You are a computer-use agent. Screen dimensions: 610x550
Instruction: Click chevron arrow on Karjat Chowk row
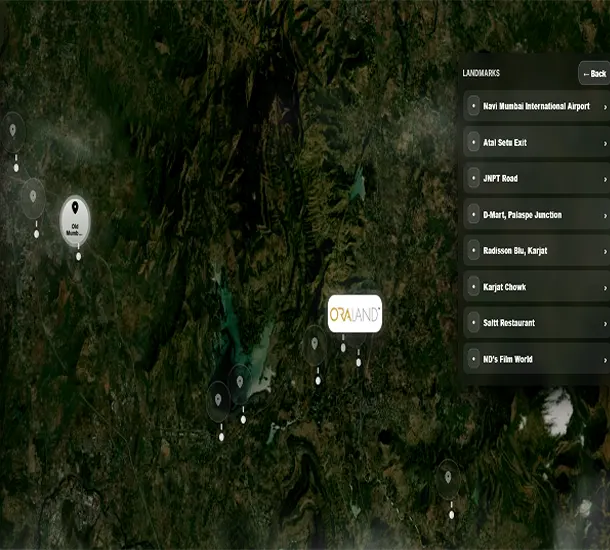pos(605,288)
